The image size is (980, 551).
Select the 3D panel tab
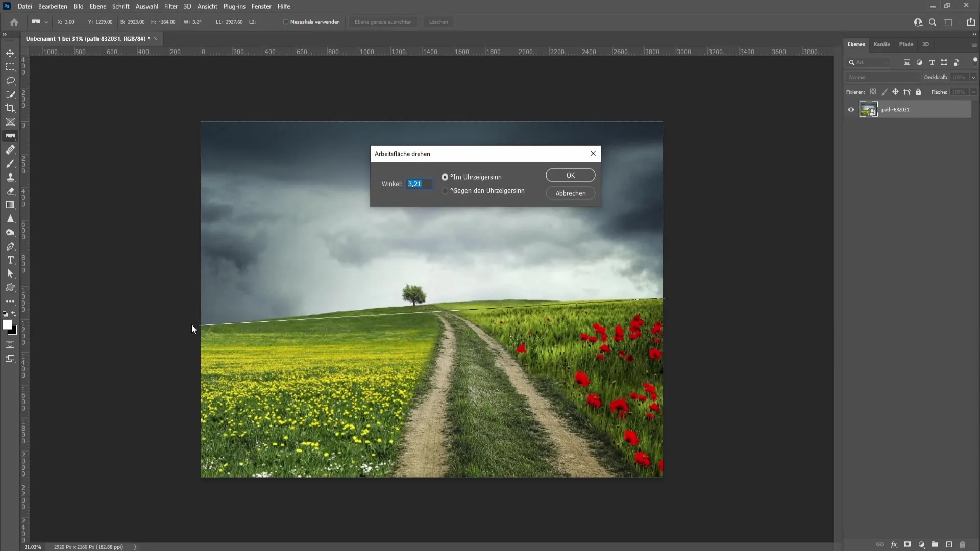point(927,44)
